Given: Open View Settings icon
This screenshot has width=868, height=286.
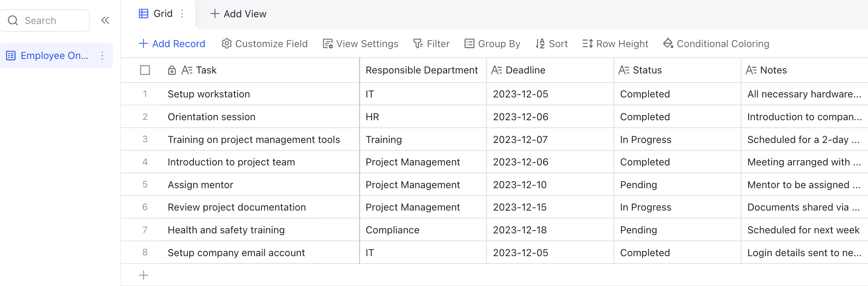Looking at the screenshot, I should 328,44.
